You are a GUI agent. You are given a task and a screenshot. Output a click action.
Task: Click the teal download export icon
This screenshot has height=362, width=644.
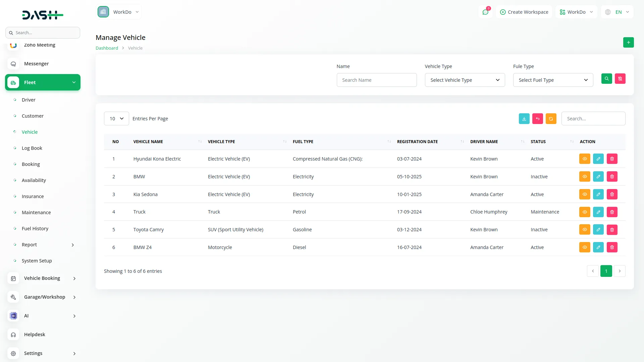[x=524, y=119]
